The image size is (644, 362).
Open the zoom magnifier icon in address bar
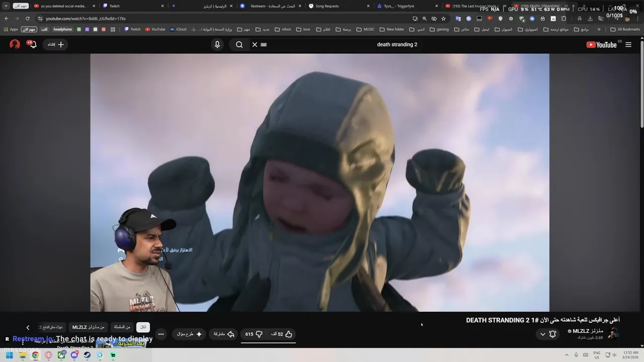(425, 19)
